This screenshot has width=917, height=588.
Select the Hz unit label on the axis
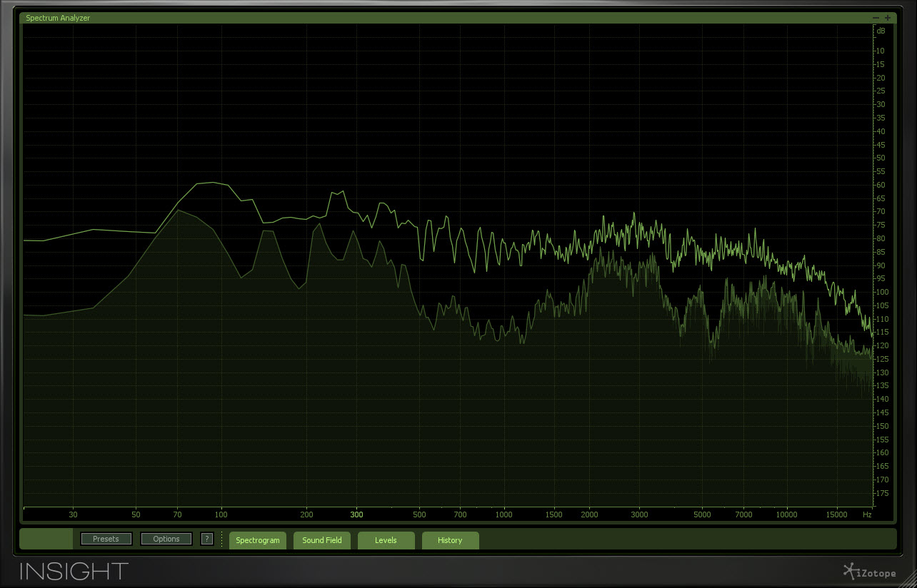tap(868, 514)
